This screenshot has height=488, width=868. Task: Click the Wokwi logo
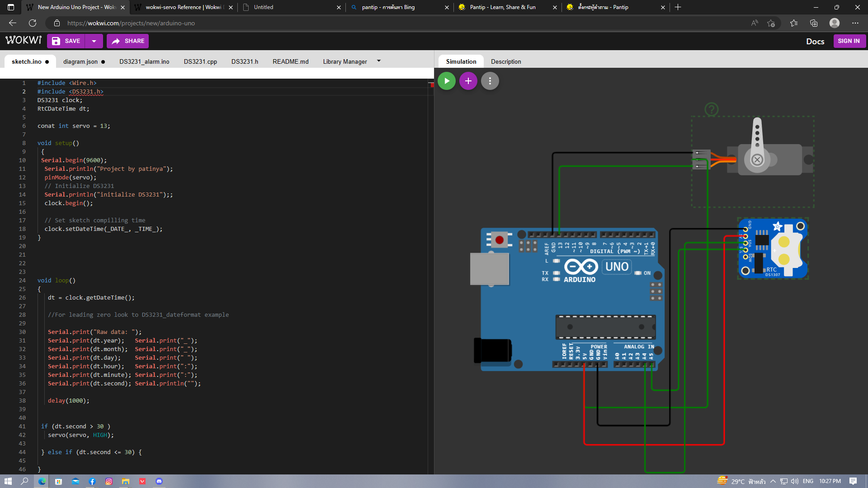coord(24,41)
